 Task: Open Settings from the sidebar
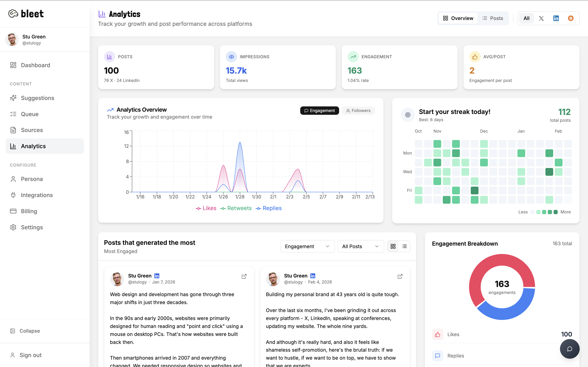31,227
